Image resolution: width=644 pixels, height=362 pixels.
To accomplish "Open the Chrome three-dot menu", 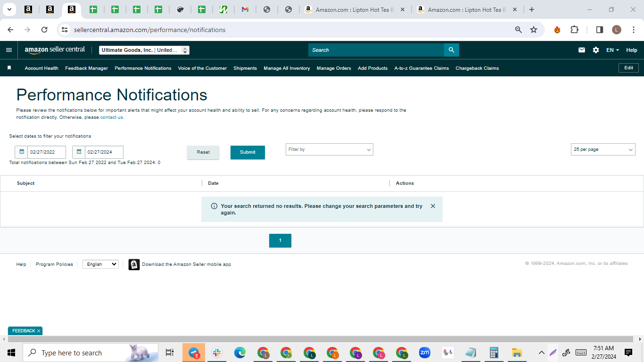I will point(634,30).
